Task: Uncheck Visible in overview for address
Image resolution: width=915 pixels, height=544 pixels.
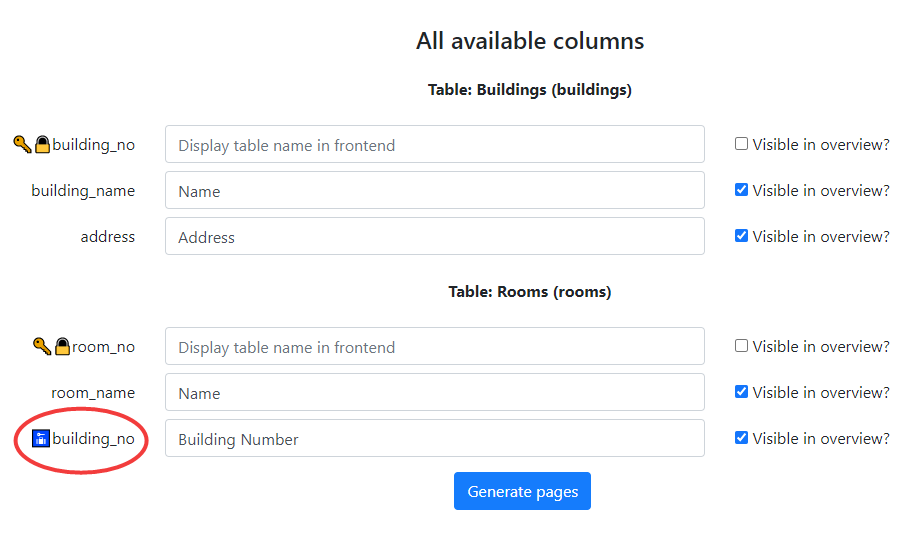Action: [741, 236]
